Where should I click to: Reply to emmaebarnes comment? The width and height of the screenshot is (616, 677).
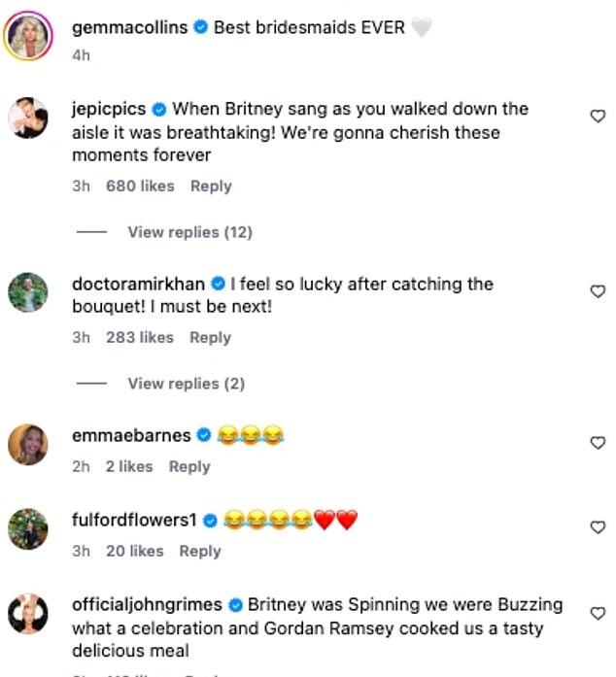tap(189, 466)
